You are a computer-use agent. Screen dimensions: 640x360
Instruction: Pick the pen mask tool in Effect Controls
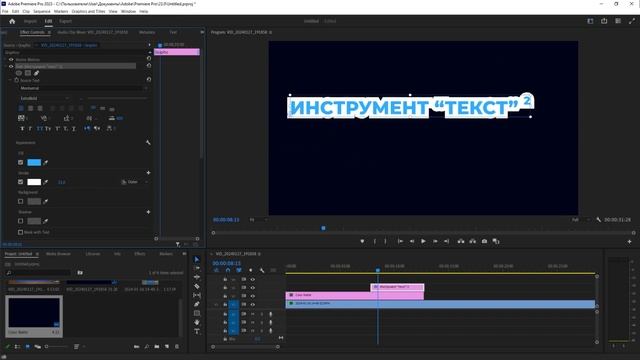pos(36,73)
